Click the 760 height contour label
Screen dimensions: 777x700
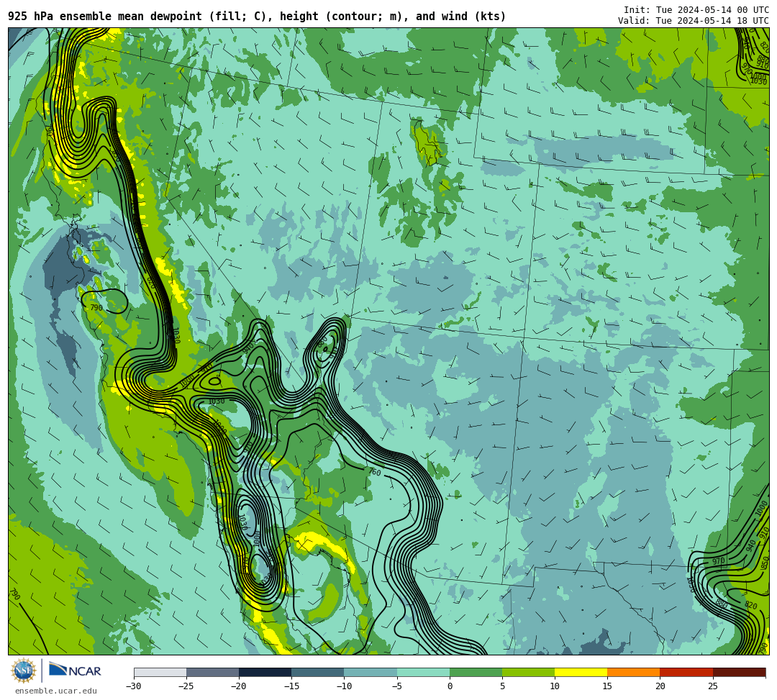(375, 472)
